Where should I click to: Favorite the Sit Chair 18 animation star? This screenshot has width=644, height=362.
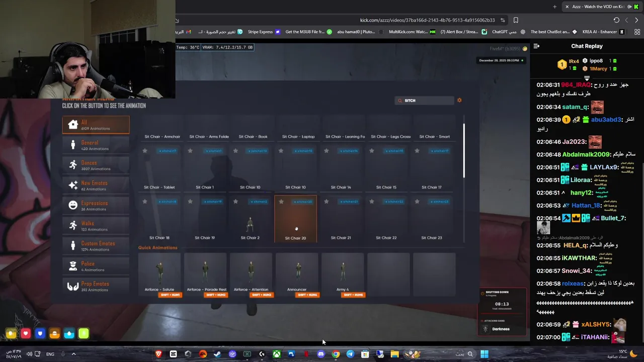tap(145, 202)
